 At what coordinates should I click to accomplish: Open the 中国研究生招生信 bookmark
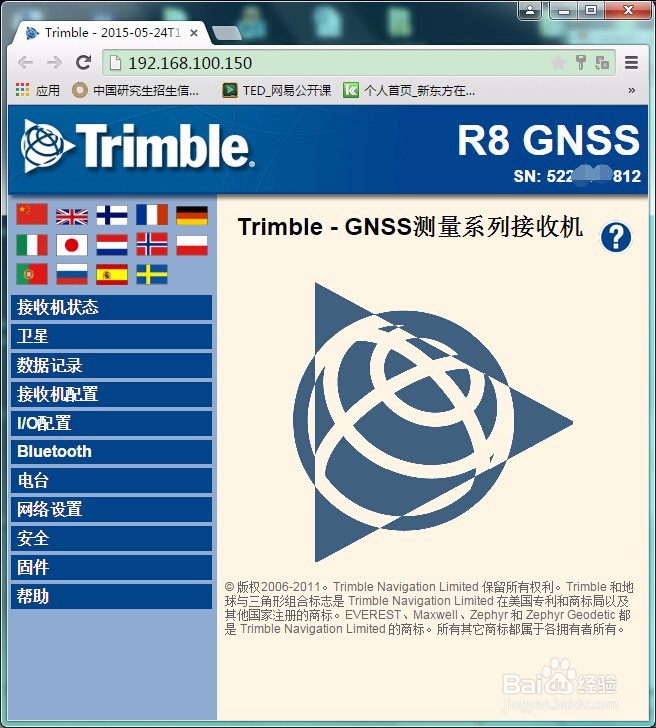click(136, 90)
